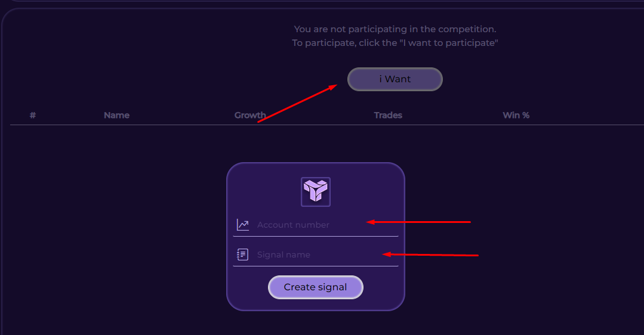This screenshot has height=335, width=644.
Task: Sort by the Win % column header
Action: click(516, 115)
